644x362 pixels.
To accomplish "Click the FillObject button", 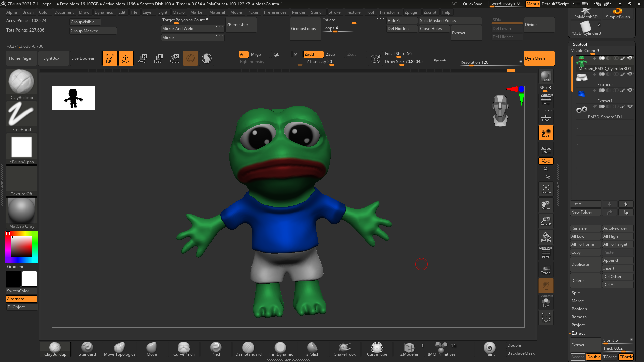I will pos(21,307).
